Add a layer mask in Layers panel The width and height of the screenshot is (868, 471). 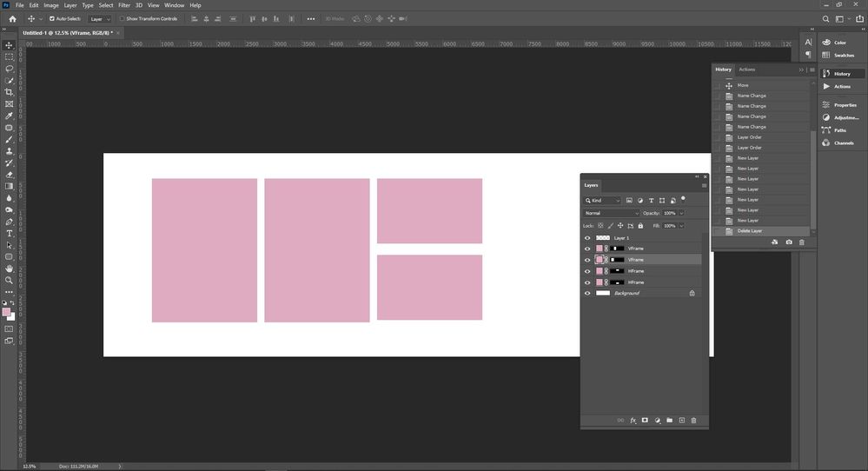tap(645, 421)
